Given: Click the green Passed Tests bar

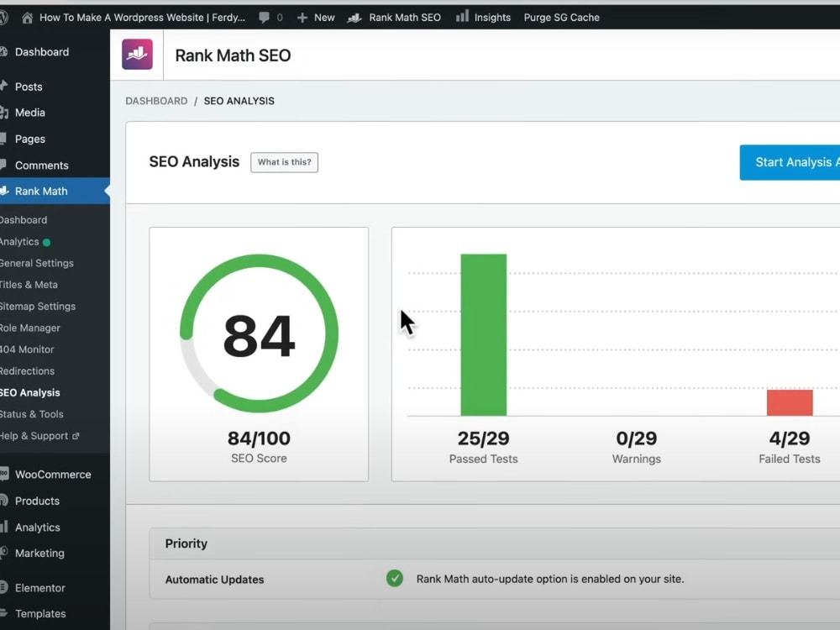Looking at the screenshot, I should point(483,335).
